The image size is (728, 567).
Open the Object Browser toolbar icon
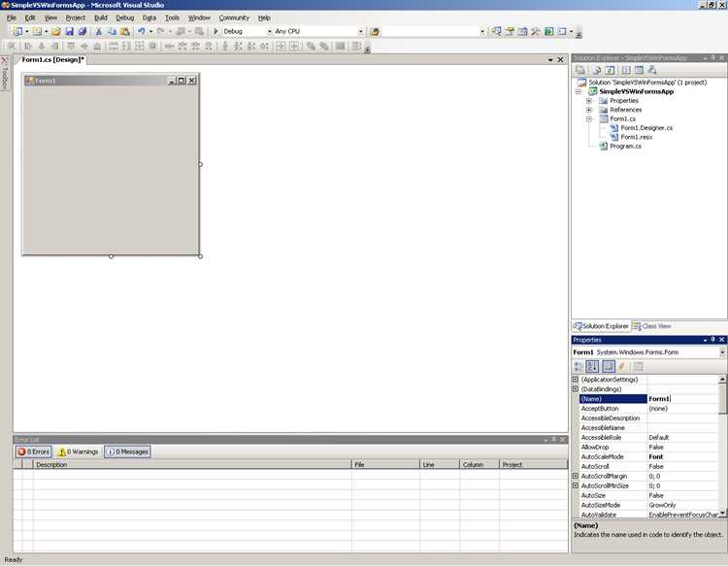(522, 32)
